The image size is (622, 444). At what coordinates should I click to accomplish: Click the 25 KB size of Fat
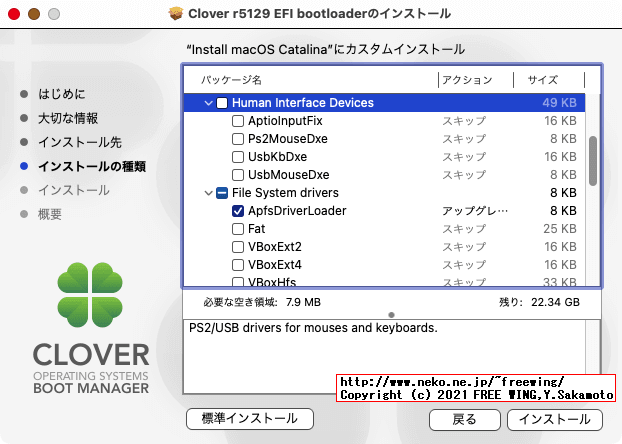pyautogui.click(x=560, y=229)
